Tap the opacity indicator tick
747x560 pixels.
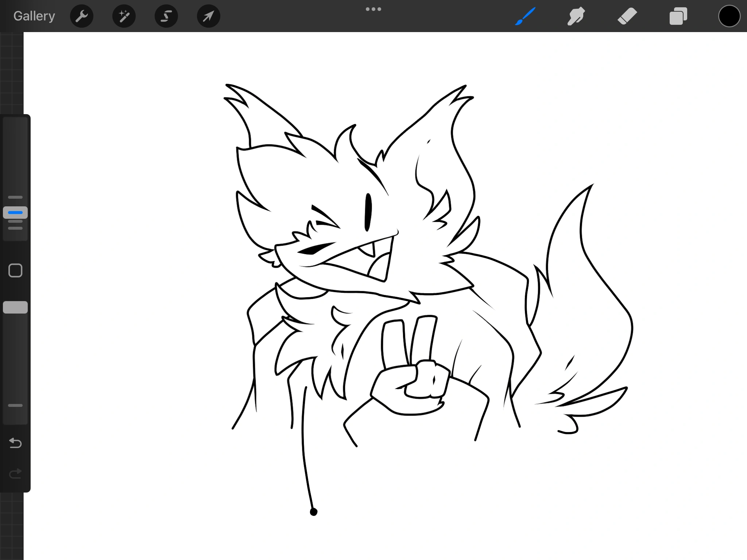coord(15,405)
